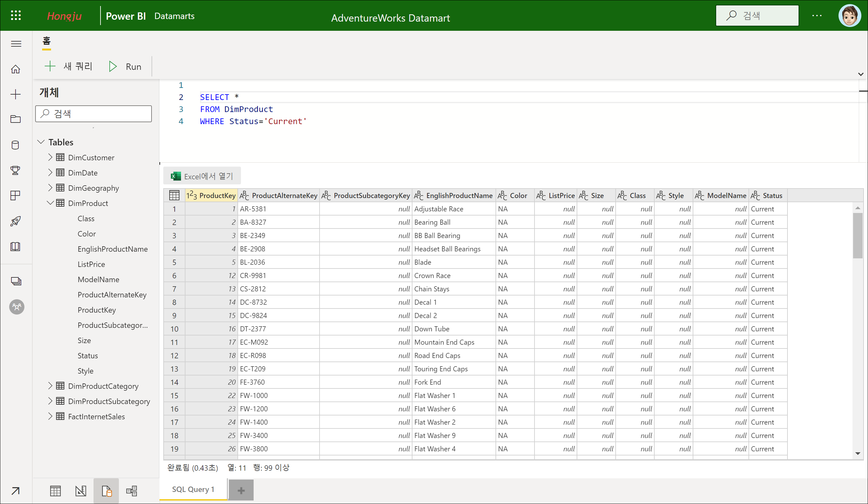Click the Home icon in left sidebar
Image resolution: width=868 pixels, height=504 pixels.
(x=16, y=69)
